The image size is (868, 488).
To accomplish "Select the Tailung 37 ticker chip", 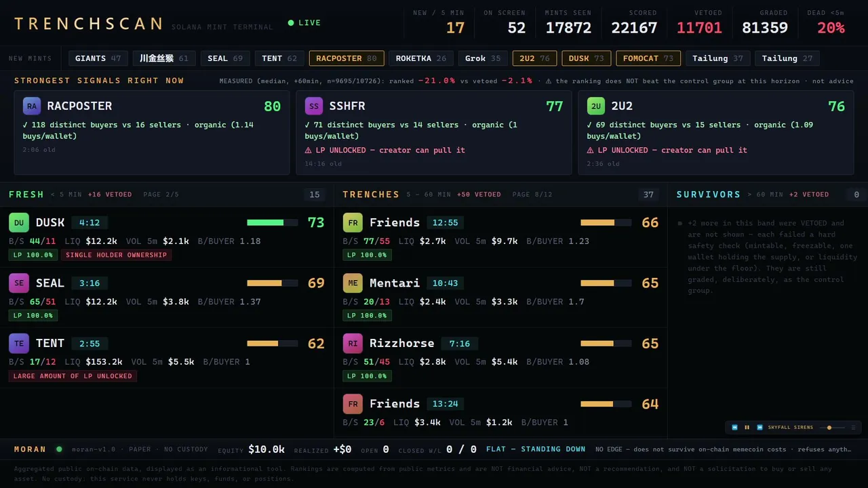I will coord(717,58).
